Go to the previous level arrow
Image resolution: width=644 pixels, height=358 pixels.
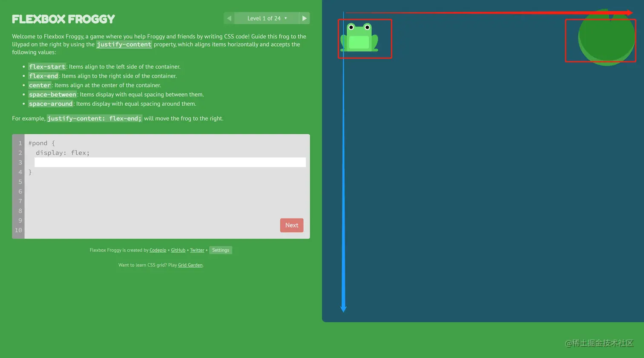pos(229,18)
